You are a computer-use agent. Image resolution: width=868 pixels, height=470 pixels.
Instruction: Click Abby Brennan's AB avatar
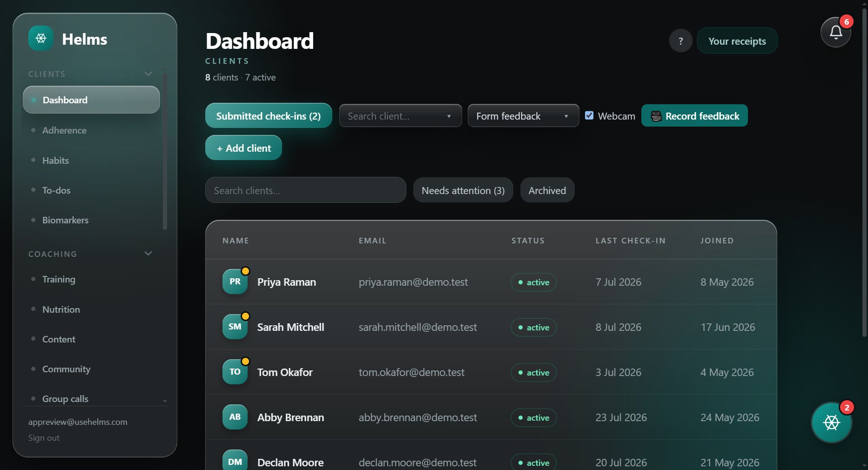point(235,417)
